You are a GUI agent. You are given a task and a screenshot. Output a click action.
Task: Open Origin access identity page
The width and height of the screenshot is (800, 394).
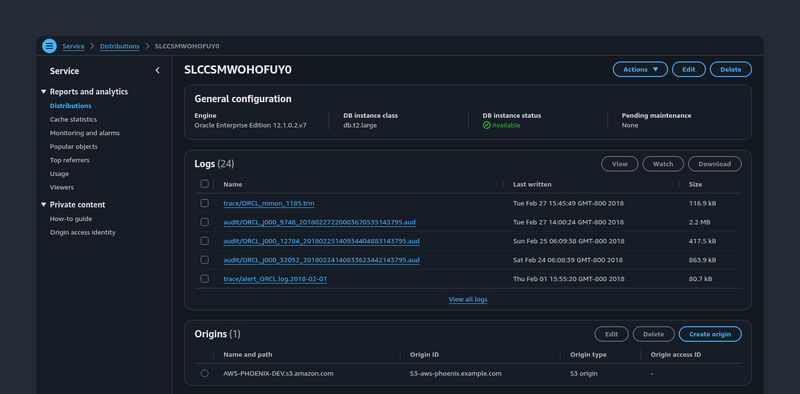pyautogui.click(x=83, y=232)
